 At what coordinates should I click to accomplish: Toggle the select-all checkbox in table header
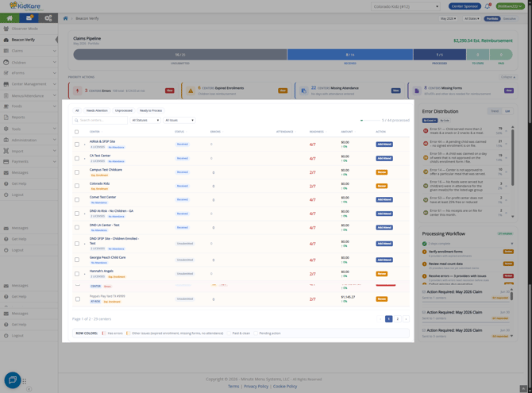click(x=77, y=132)
